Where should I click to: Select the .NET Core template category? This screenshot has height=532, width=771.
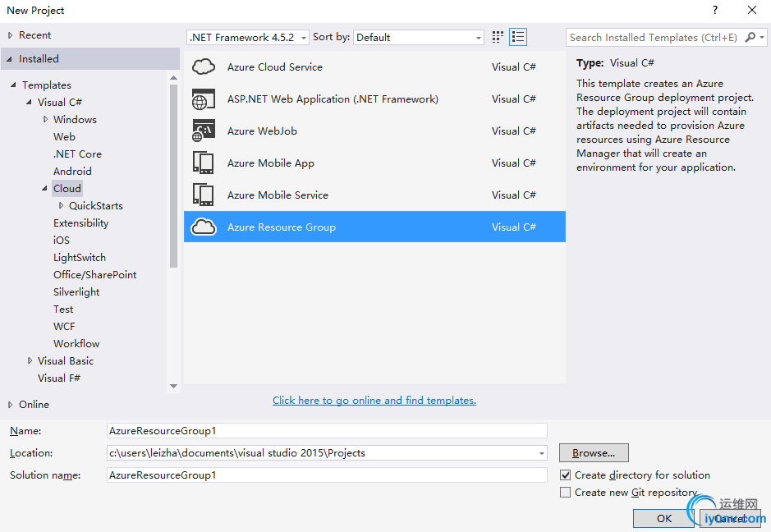point(77,154)
